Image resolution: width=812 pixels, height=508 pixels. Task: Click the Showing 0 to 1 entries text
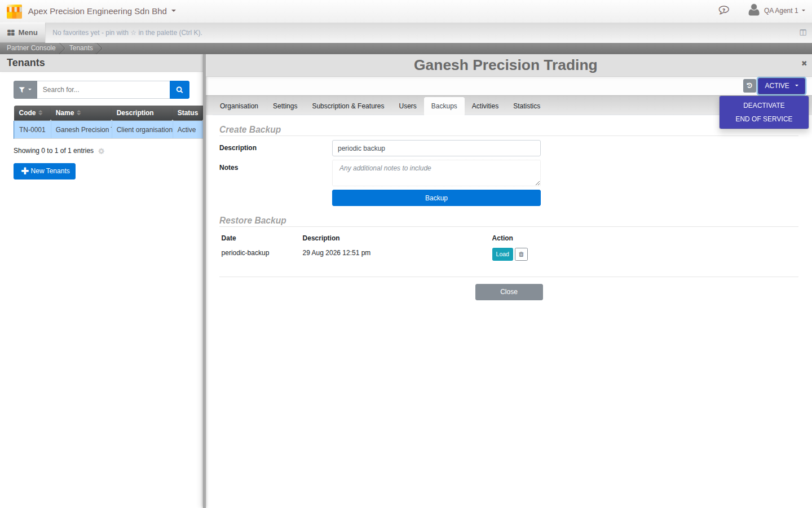[54, 151]
